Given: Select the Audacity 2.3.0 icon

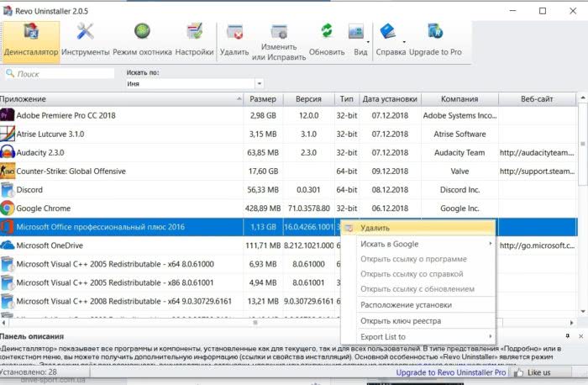Looking at the screenshot, I should pyautogui.click(x=7, y=152).
